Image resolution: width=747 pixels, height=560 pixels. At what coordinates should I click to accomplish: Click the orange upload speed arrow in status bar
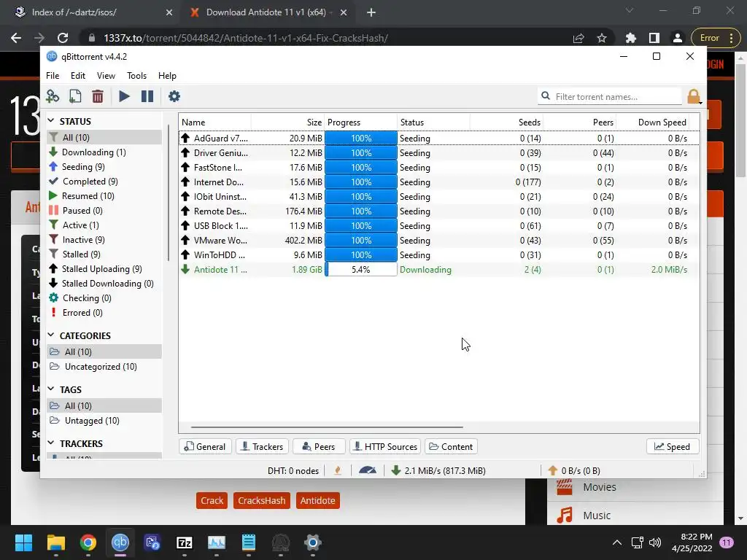pyautogui.click(x=553, y=470)
